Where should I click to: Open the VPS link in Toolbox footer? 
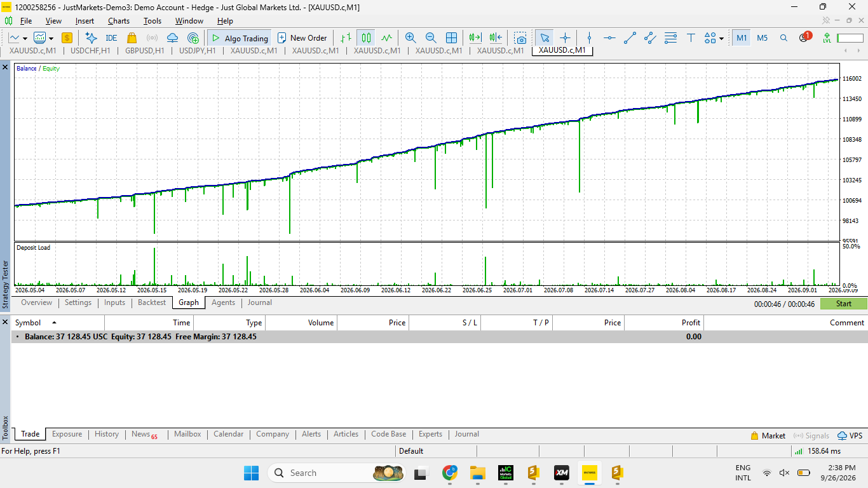850,436
